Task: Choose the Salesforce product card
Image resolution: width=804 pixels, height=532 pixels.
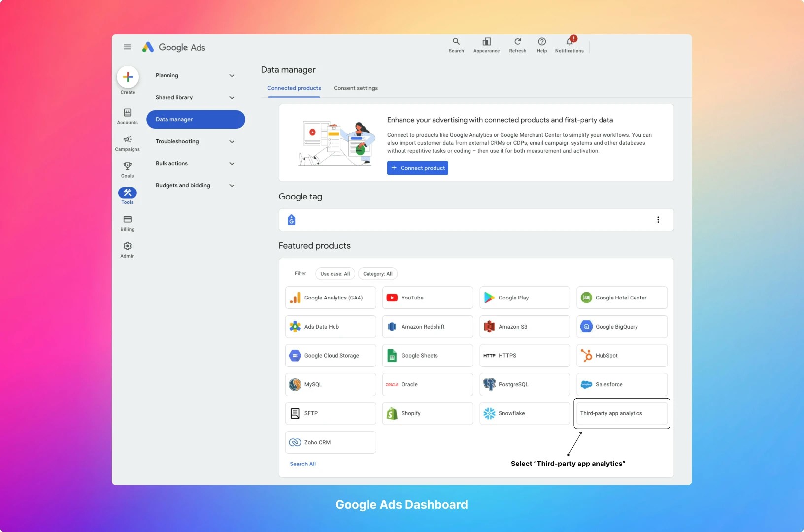Action: tap(622, 384)
